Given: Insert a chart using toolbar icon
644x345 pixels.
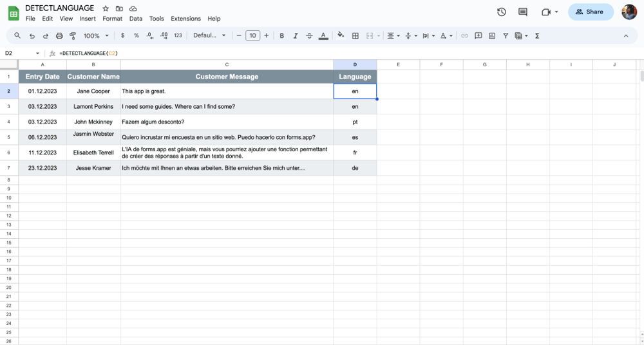Looking at the screenshot, I should [492, 36].
